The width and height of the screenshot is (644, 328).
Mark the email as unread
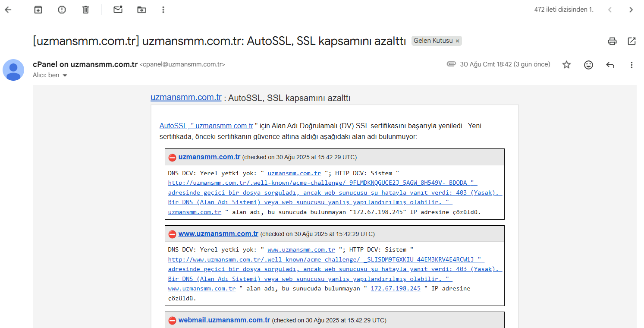[x=118, y=9]
